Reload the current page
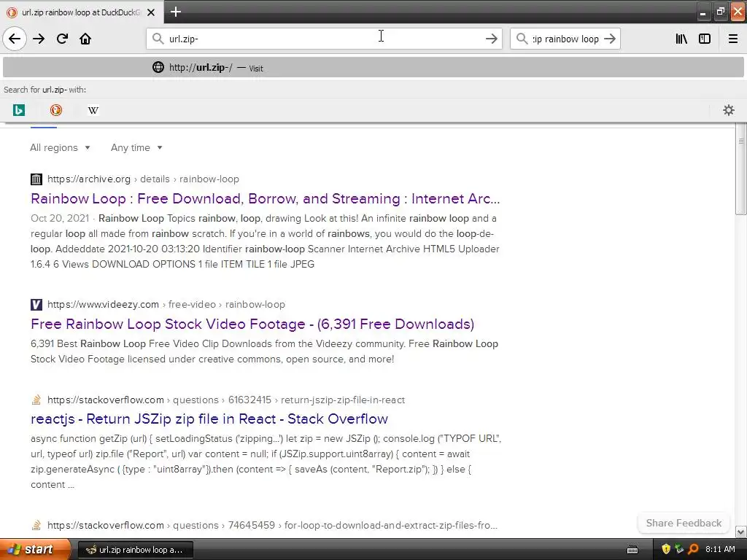Screen dimensions: 747x560 (x=62, y=39)
